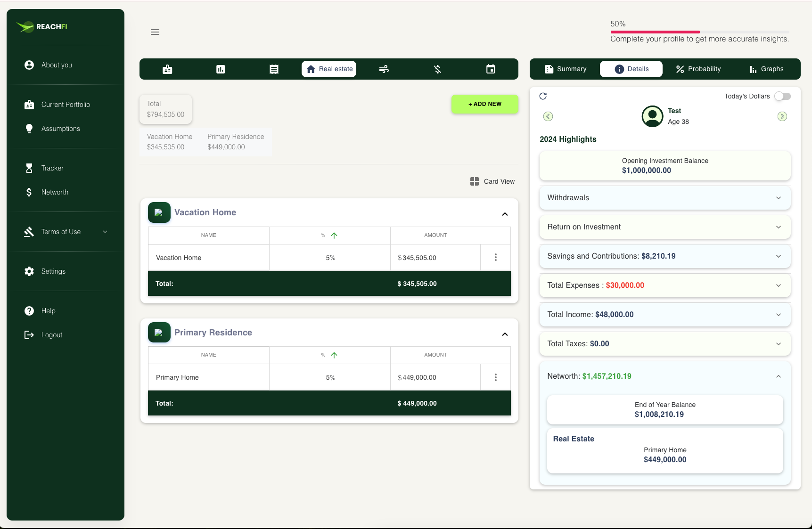
Task: Go to previous year using left arrow
Action: click(x=548, y=116)
